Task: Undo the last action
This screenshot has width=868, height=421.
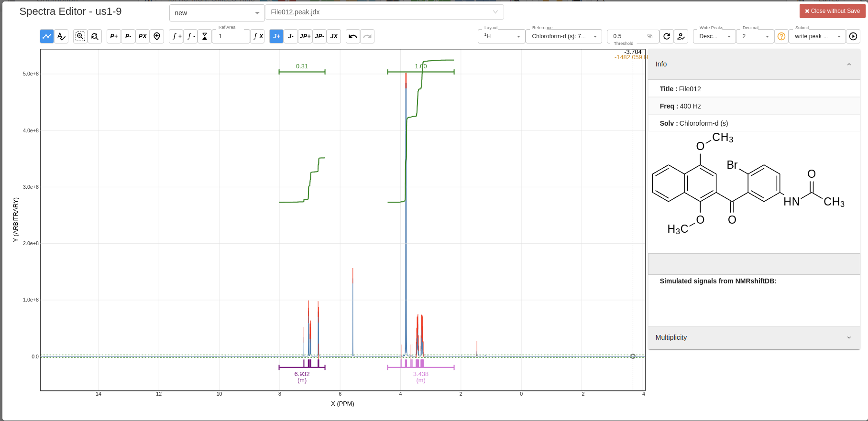Action: pyautogui.click(x=353, y=36)
